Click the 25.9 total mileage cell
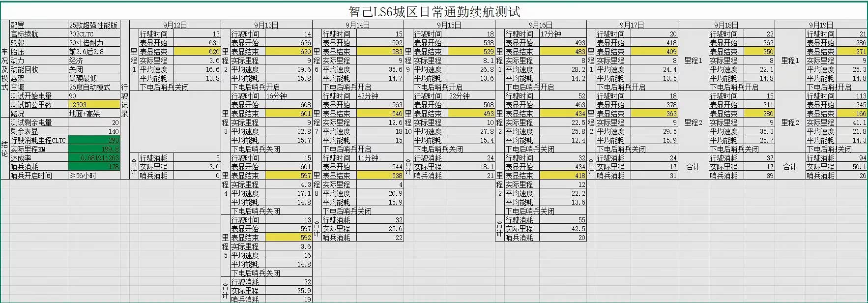The width and height of the screenshot is (868, 303). pos(289,291)
